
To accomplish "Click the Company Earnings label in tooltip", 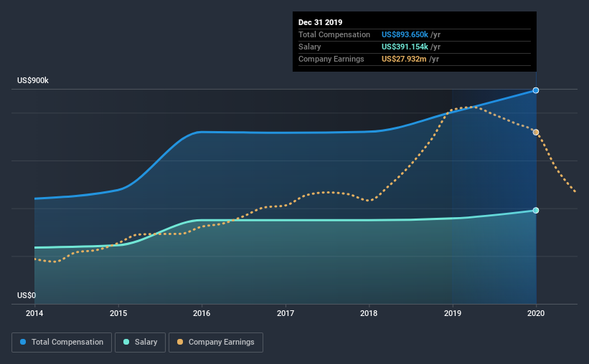I will click(331, 59).
